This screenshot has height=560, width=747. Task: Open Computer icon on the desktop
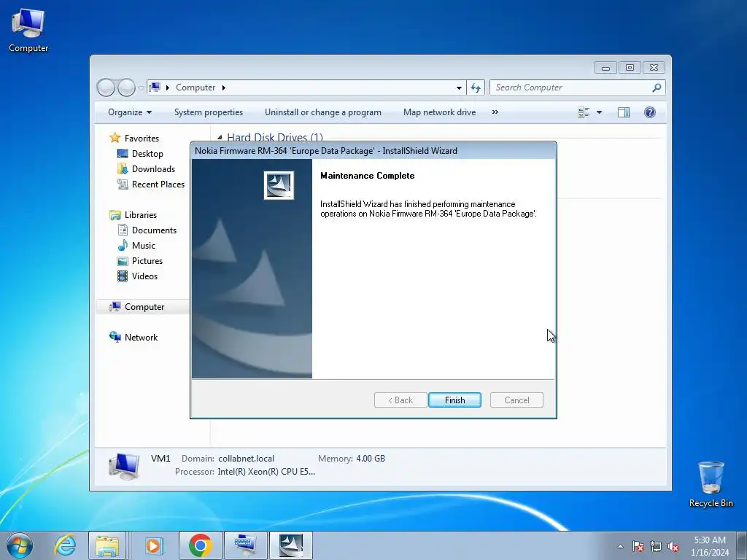[x=28, y=31]
